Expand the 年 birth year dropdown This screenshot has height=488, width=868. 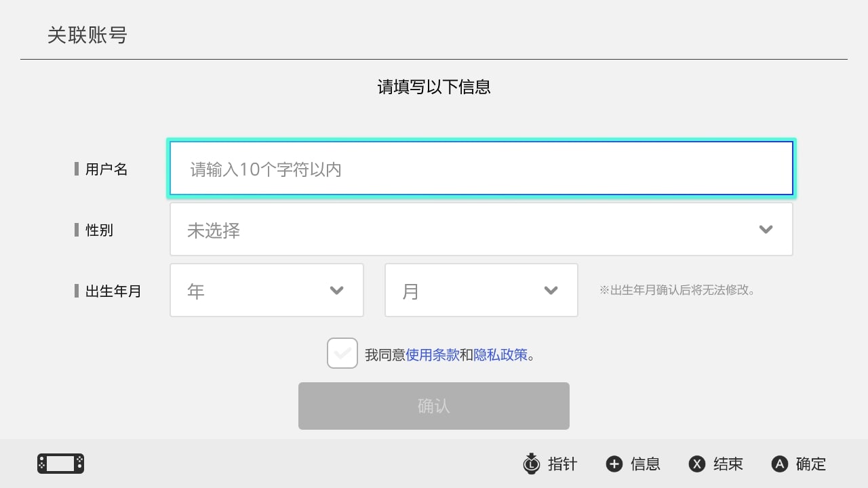[267, 291]
